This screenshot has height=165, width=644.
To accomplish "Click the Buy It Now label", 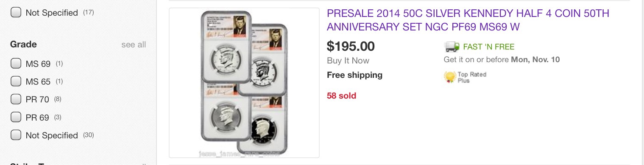I will (x=348, y=60).
